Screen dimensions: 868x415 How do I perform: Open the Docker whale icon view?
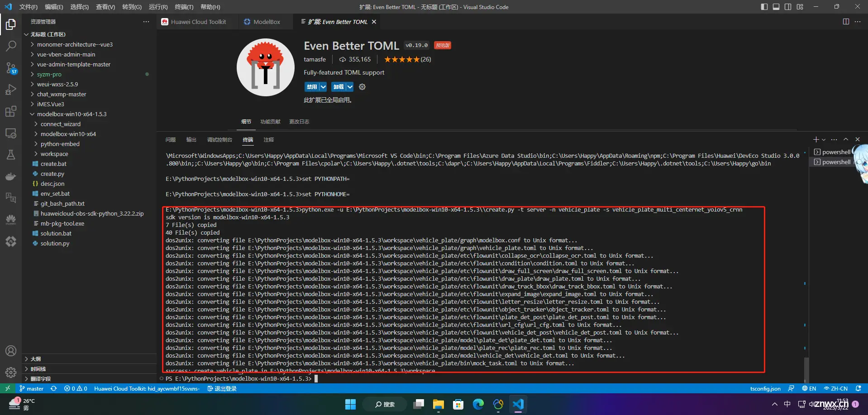tap(11, 176)
